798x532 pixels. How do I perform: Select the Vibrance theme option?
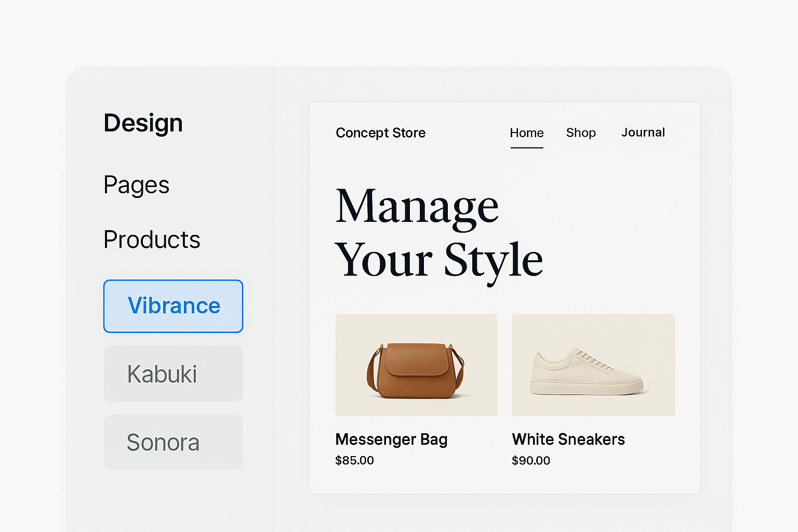tap(173, 306)
